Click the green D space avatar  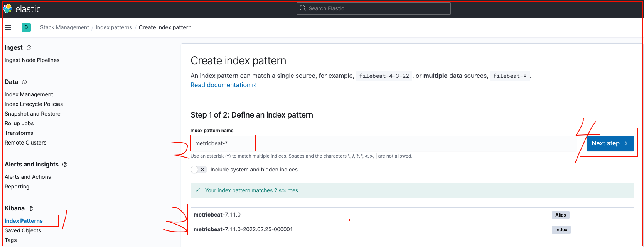pyautogui.click(x=26, y=27)
